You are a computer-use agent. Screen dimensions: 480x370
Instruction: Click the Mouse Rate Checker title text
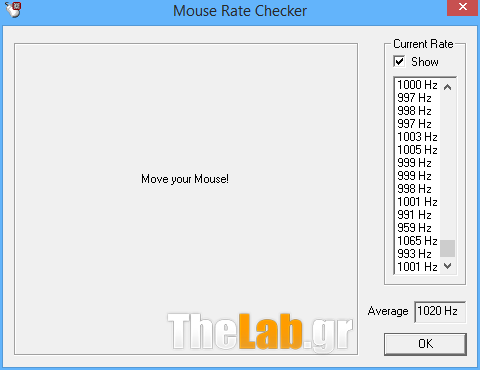240,11
